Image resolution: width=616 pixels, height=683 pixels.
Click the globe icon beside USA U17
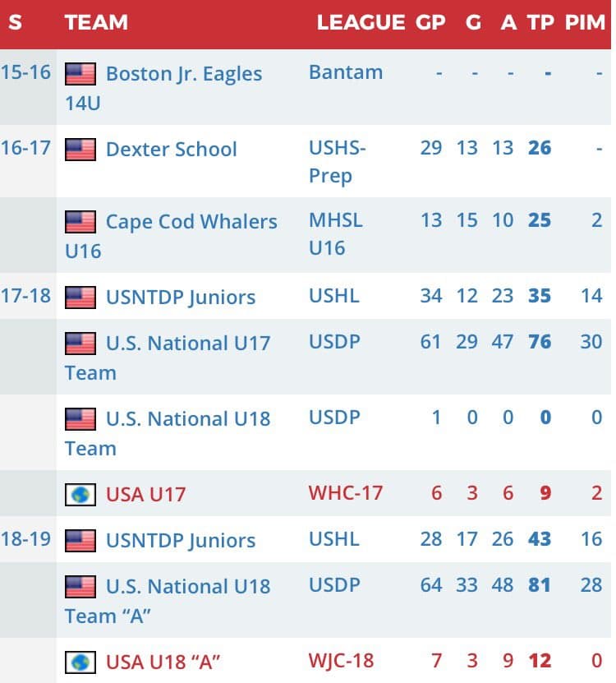(80, 495)
